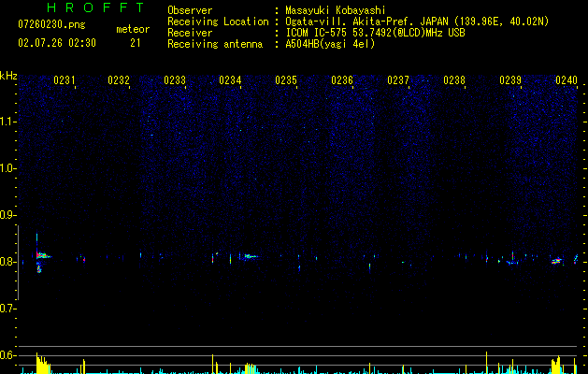Click time marker 0236
Viewport: 588px width, 374px height.
pos(342,79)
